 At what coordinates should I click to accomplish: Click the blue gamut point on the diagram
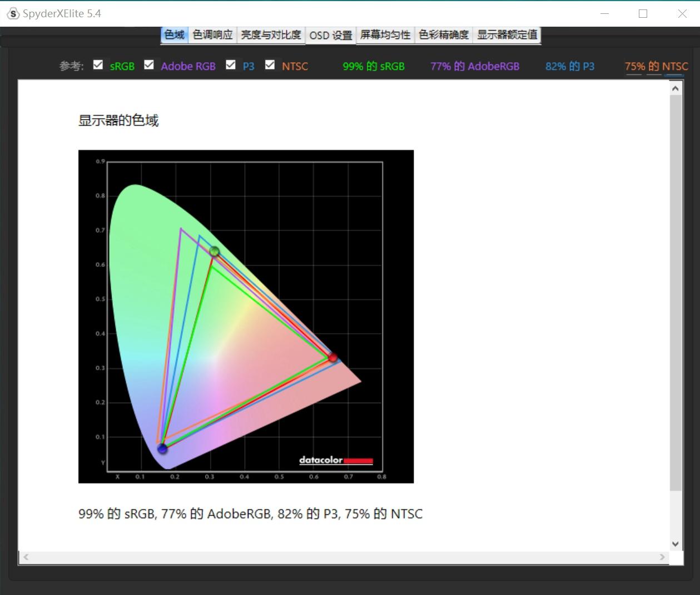162,448
